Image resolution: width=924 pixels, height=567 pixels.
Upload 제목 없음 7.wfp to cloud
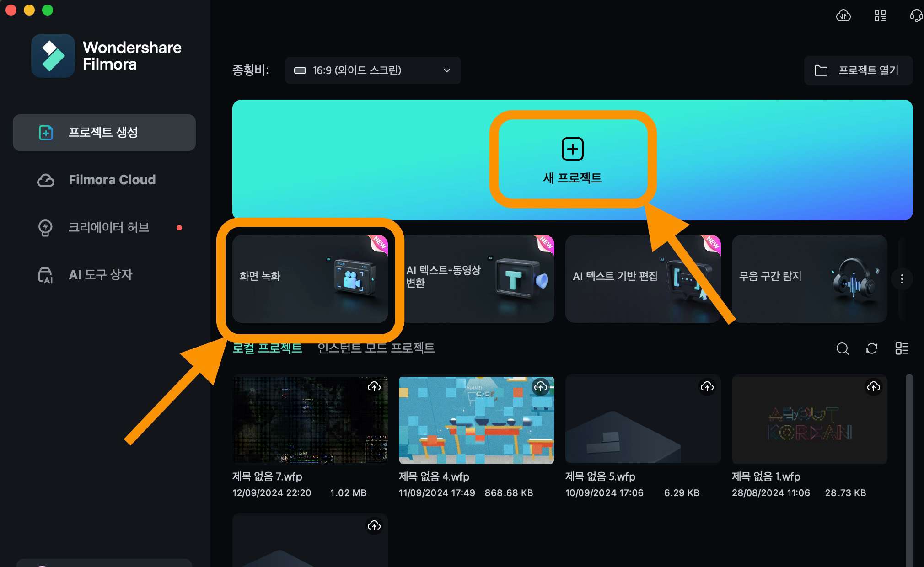pos(374,387)
